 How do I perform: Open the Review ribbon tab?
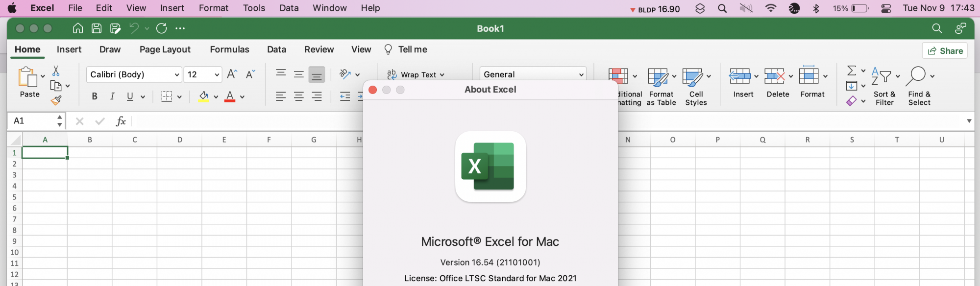click(319, 49)
